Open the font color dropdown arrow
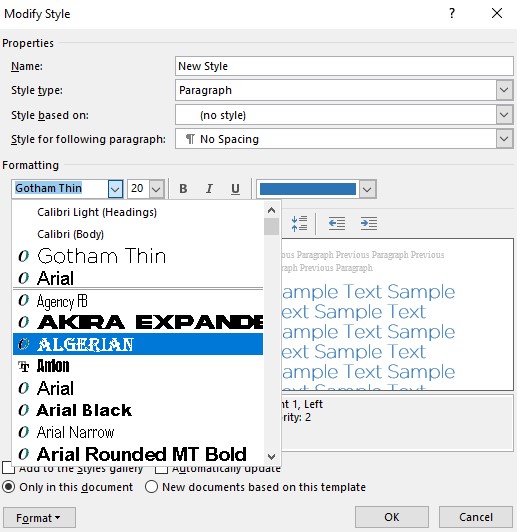The height and width of the screenshot is (532, 517). click(x=367, y=189)
